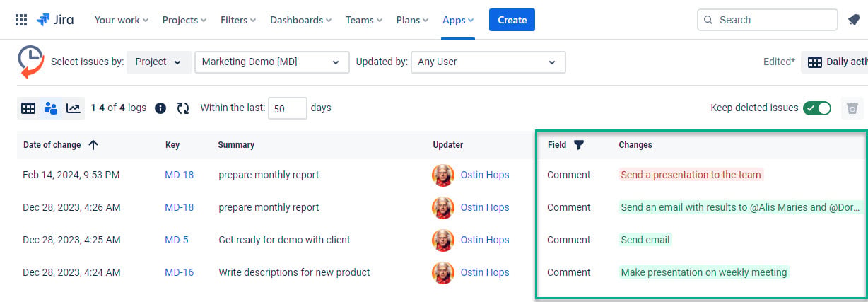Expand the Filters menu
The height and width of the screenshot is (302, 868).
tap(238, 20)
